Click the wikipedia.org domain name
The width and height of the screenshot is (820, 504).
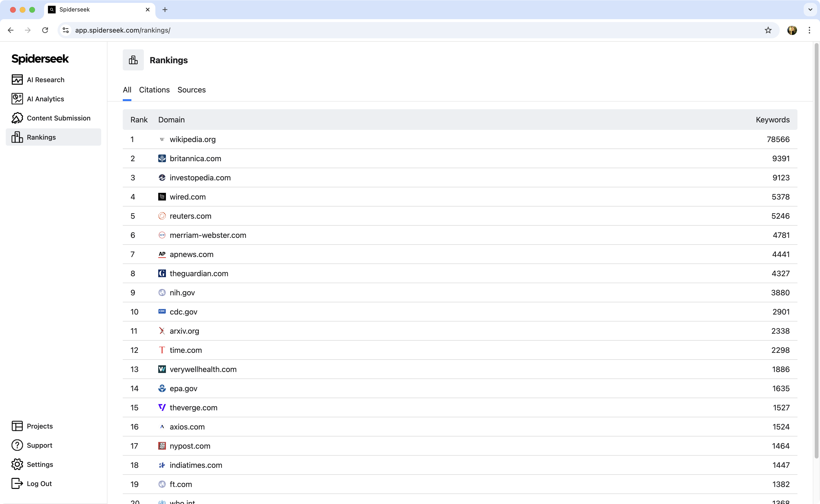193,139
